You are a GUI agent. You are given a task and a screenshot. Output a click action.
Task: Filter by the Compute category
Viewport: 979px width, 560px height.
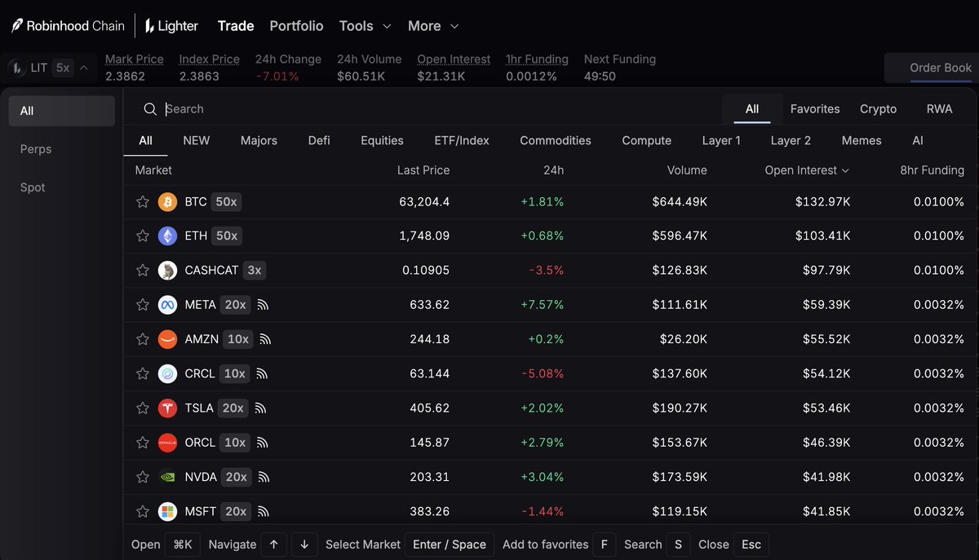[x=646, y=140]
